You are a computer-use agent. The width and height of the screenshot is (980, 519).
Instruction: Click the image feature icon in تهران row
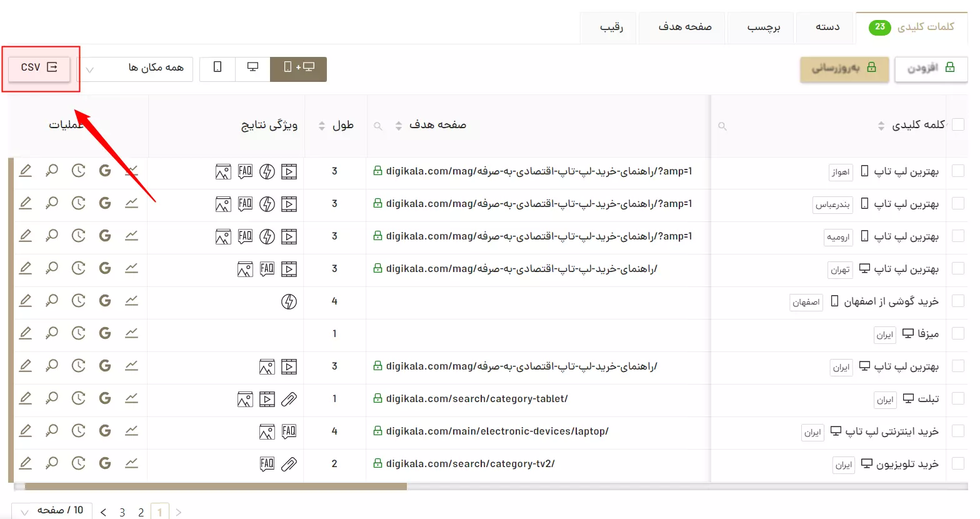[245, 269]
